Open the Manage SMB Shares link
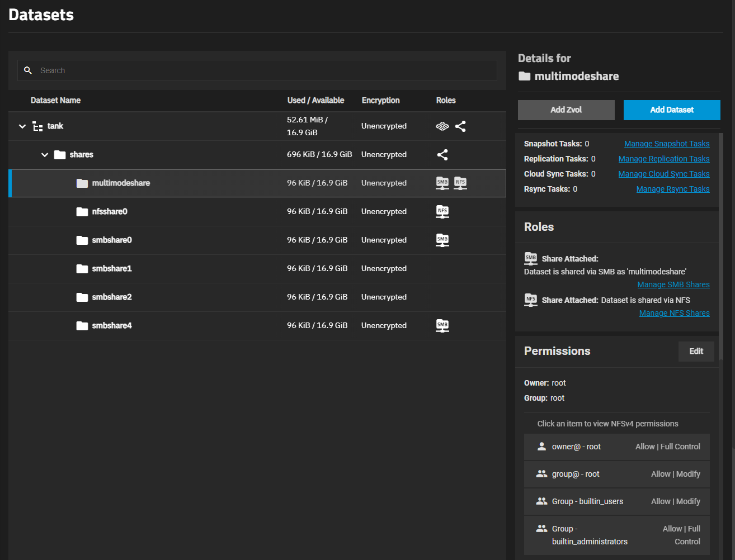Viewport: 735px width, 560px height. point(673,285)
